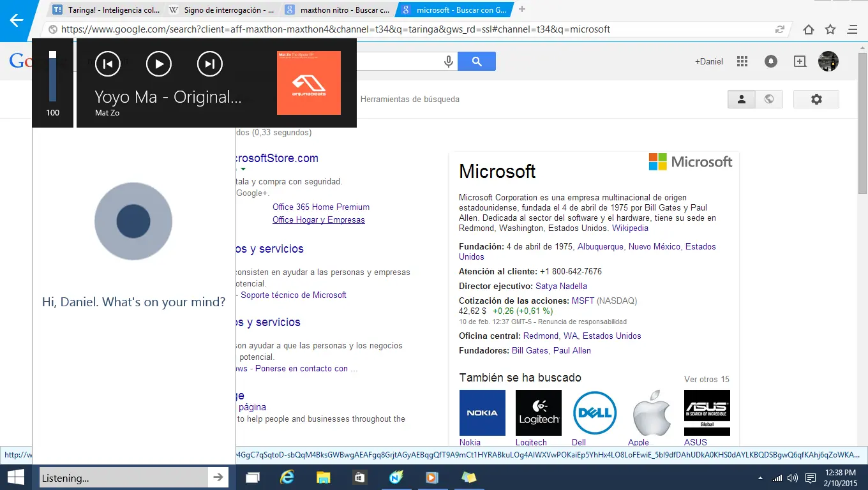Click the blue Google search button
Image resolution: width=868 pixels, height=490 pixels.
[477, 61]
